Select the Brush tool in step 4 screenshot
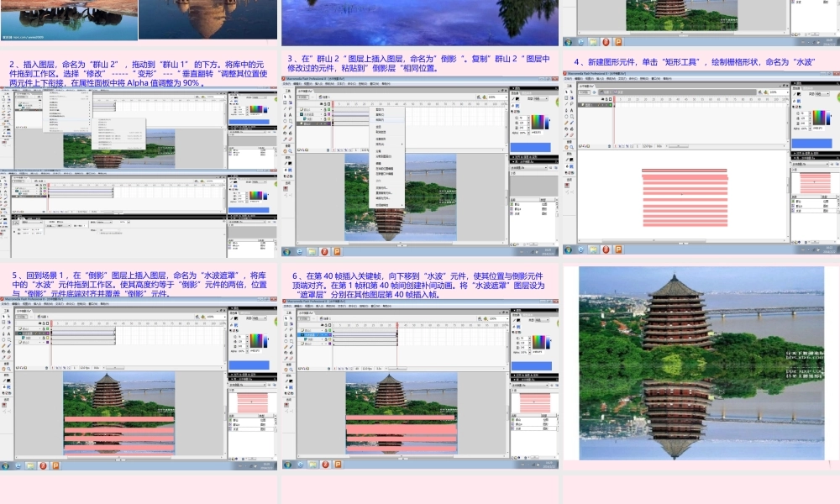Viewport: 840px width, 504px height. pos(572,123)
